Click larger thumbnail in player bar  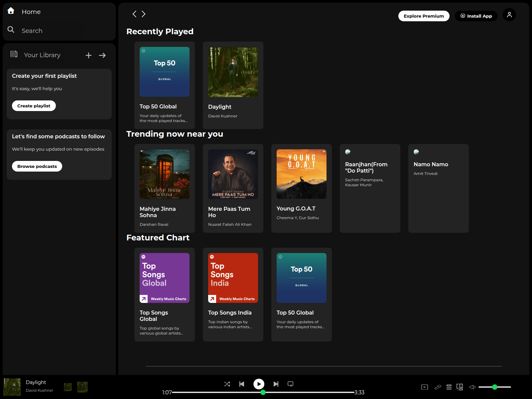[82, 387]
